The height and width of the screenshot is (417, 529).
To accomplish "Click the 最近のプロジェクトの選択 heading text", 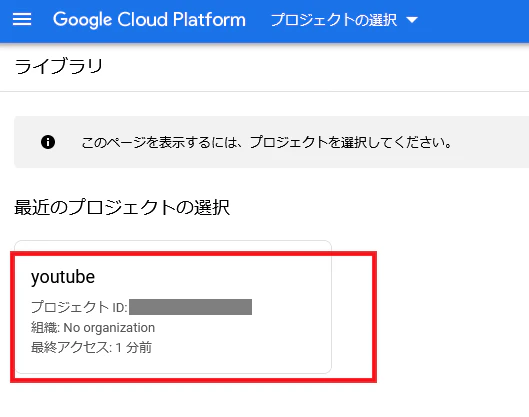I will [x=122, y=207].
